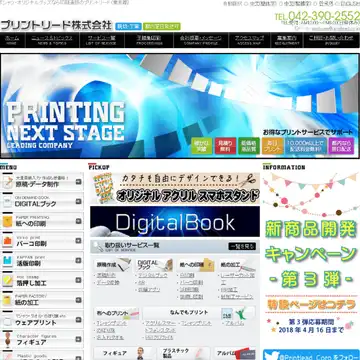
Task: Click the プラスチック製品 tile
Action: (x=184, y=353)
